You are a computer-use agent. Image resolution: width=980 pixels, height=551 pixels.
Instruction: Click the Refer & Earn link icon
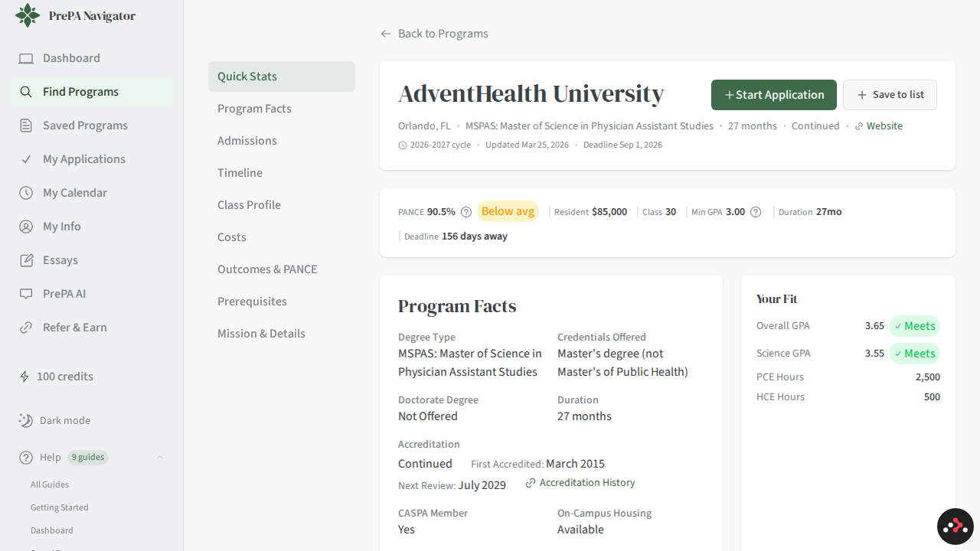tap(26, 328)
